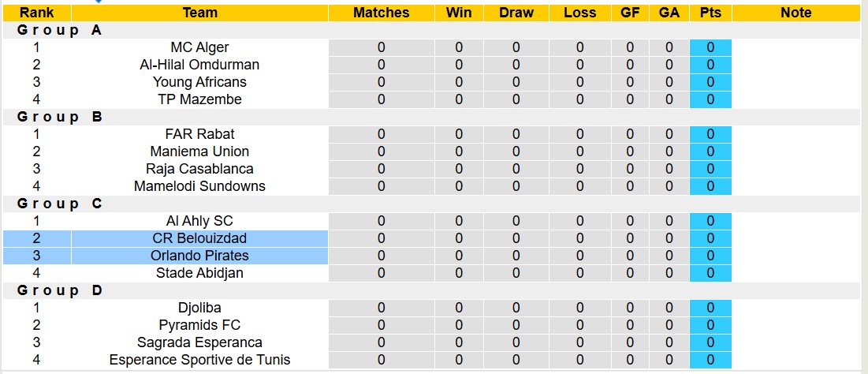Select the Young Africans row
Viewport: 868px width, 374px height.
[199, 82]
